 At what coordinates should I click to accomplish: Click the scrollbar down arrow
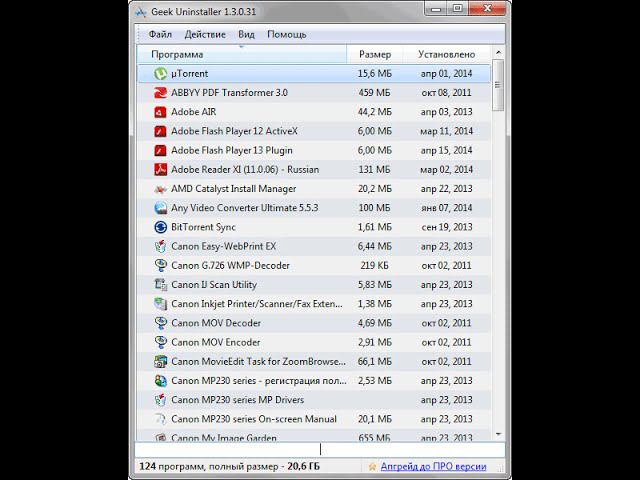(x=498, y=434)
